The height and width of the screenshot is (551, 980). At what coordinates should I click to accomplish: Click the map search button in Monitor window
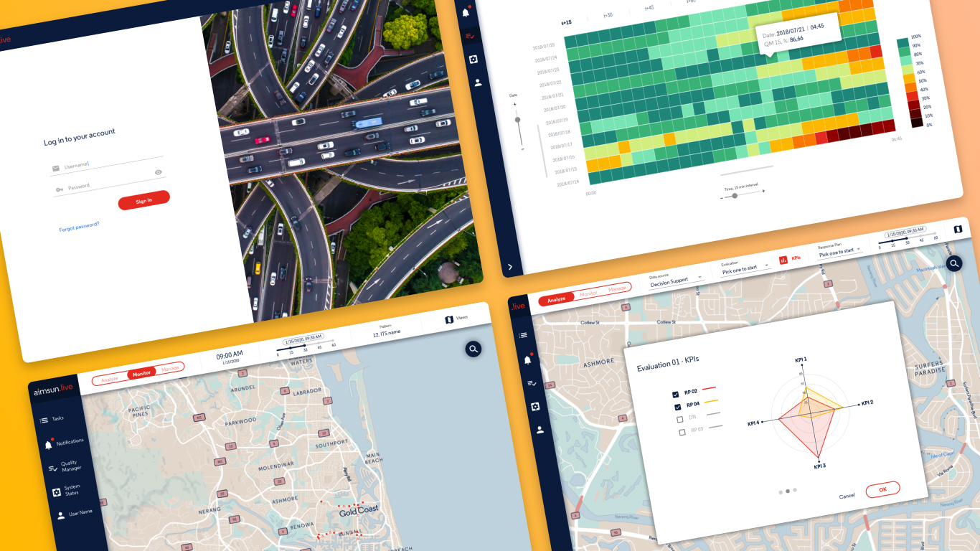coord(473,349)
